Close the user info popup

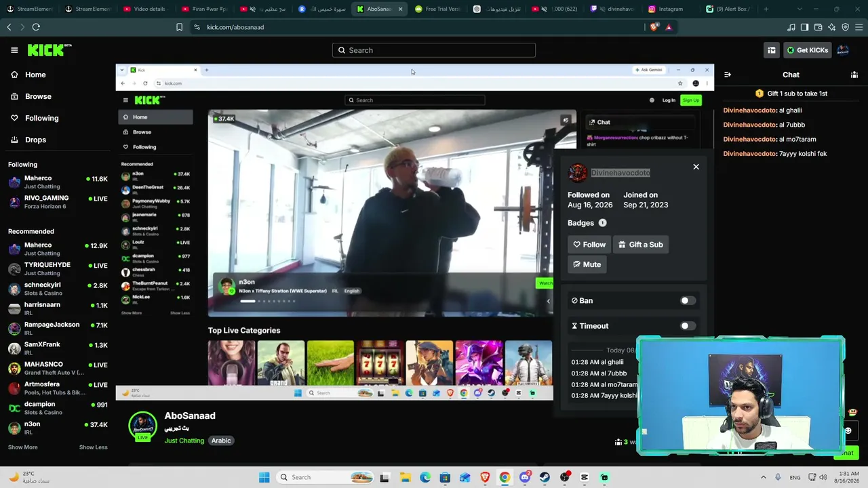click(x=696, y=167)
